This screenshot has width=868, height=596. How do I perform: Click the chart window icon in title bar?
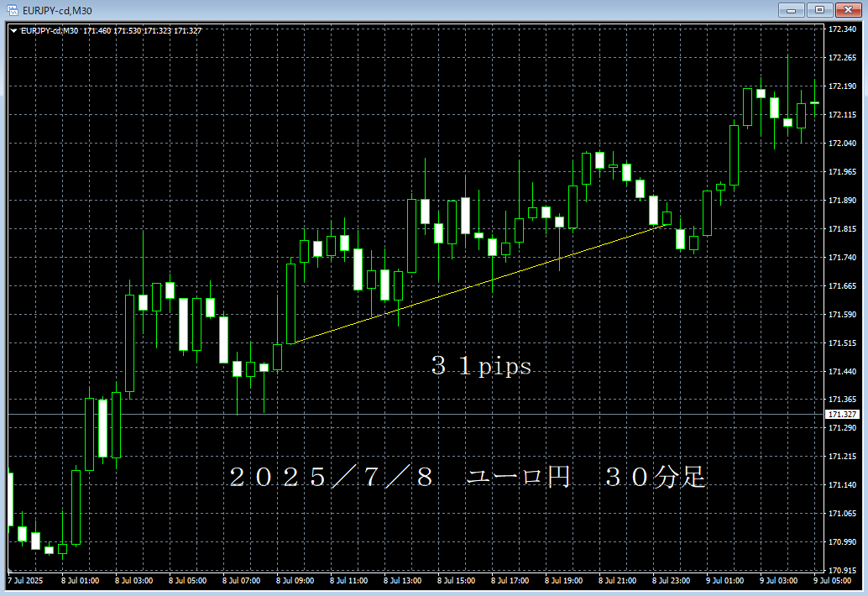pyautogui.click(x=12, y=10)
